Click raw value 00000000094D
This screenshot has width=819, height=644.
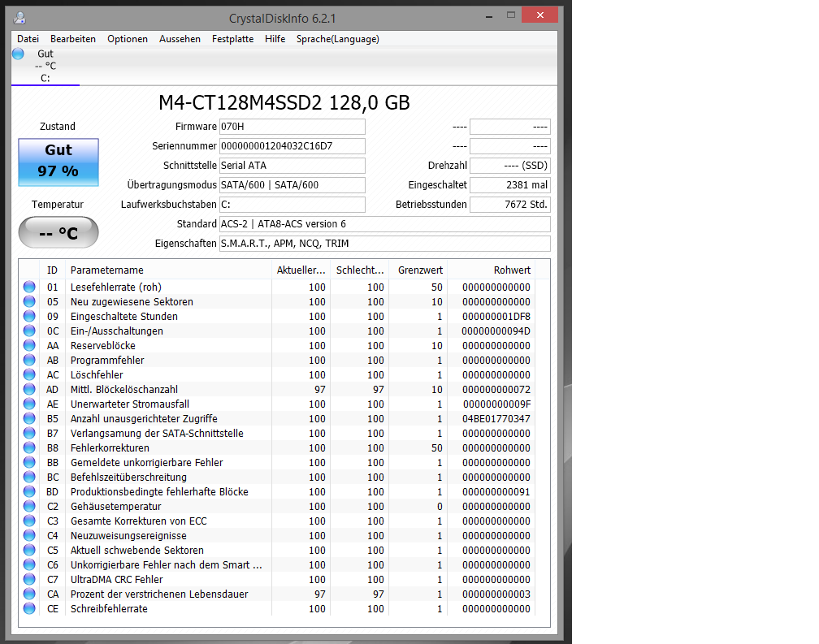496,331
